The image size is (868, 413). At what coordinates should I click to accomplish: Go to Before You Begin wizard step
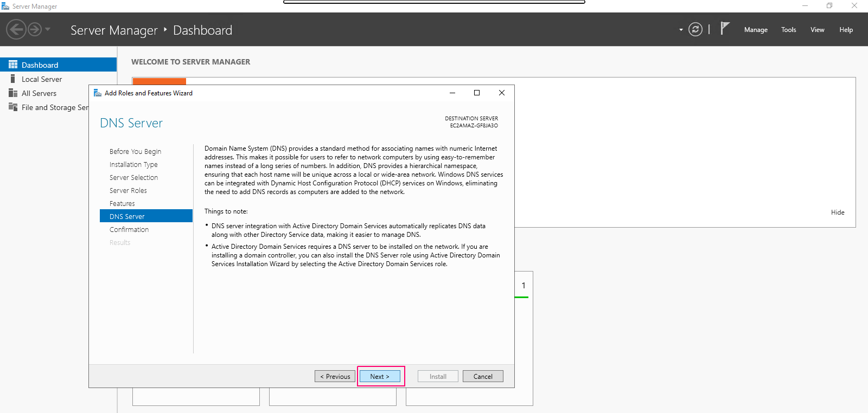(135, 151)
